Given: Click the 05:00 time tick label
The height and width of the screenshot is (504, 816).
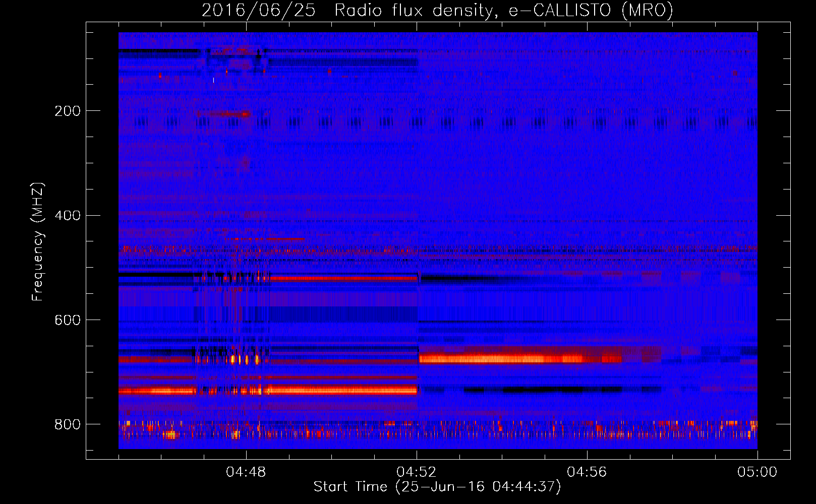Looking at the screenshot, I should click(x=757, y=472).
